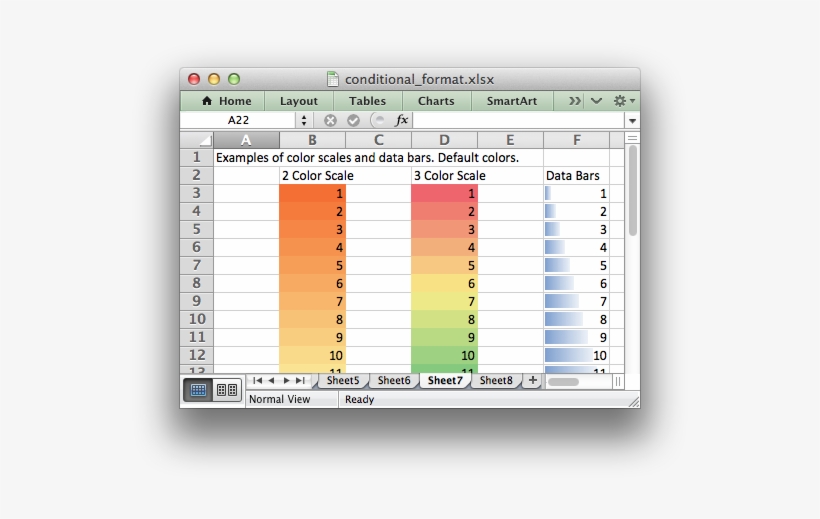Switch to Sheet5 tab

pos(342,381)
